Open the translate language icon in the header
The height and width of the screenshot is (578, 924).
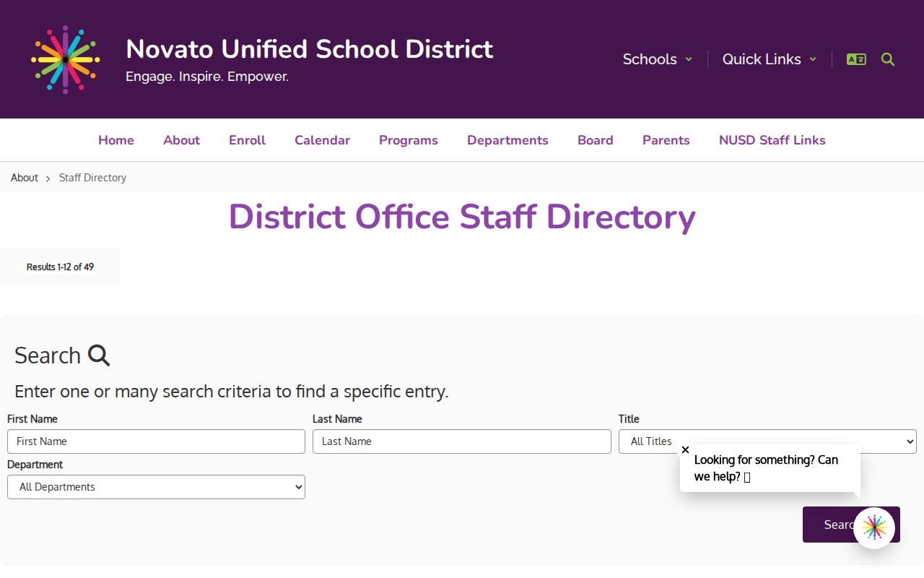856,59
